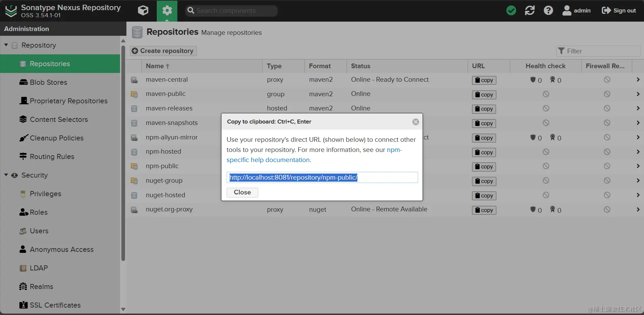Click the Sign out button

coord(619,10)
